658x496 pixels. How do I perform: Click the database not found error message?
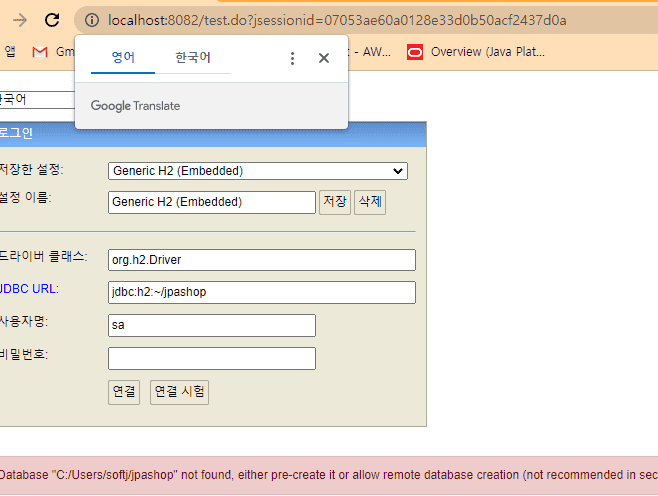point(329,475)
